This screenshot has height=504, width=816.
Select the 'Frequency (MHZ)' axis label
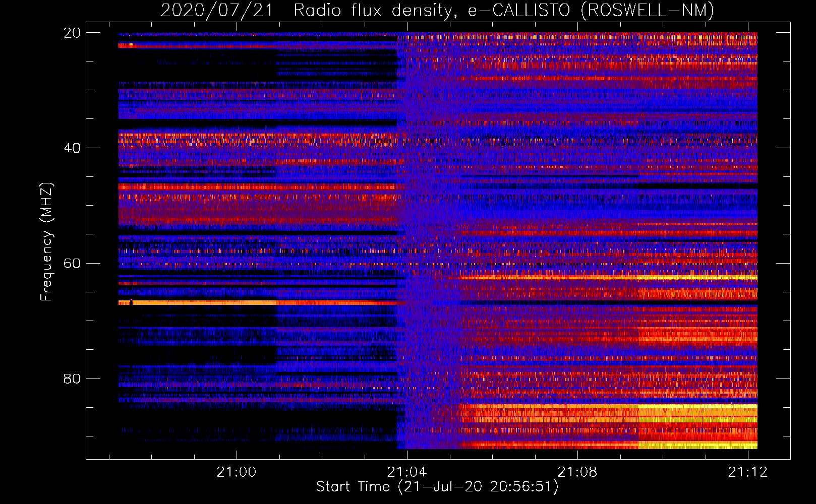pyautogui.click(x=46, y=242)
